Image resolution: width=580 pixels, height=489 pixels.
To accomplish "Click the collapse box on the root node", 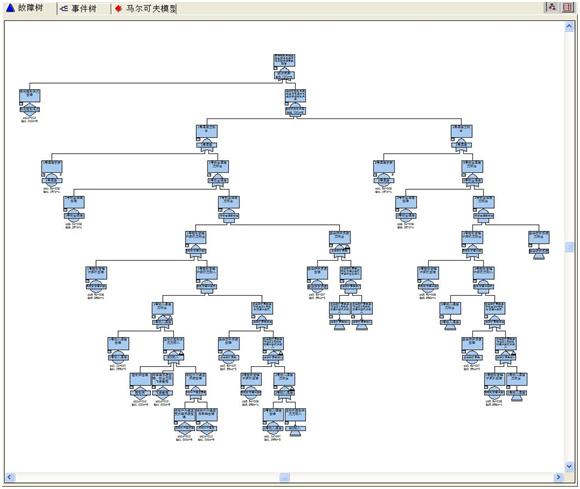I will click(275, 68).
